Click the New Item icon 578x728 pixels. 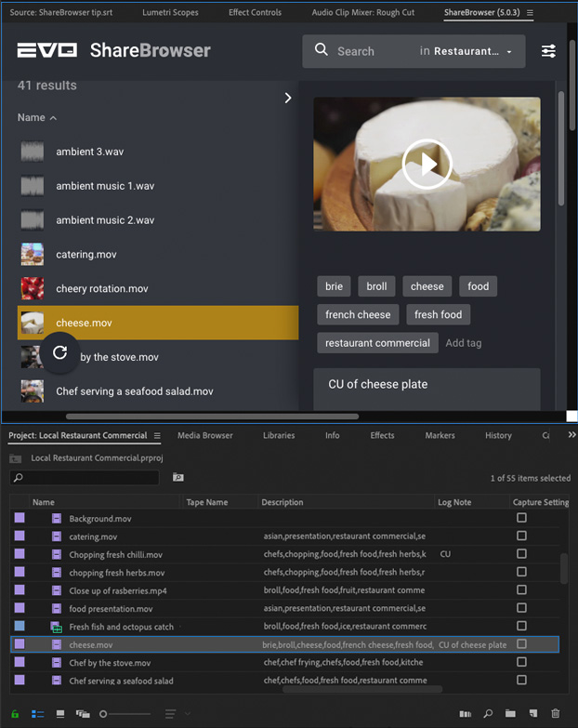coord(533,713)
